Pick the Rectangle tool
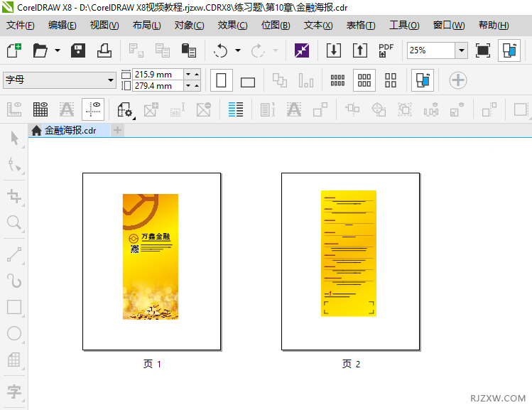 coord(13,307)
